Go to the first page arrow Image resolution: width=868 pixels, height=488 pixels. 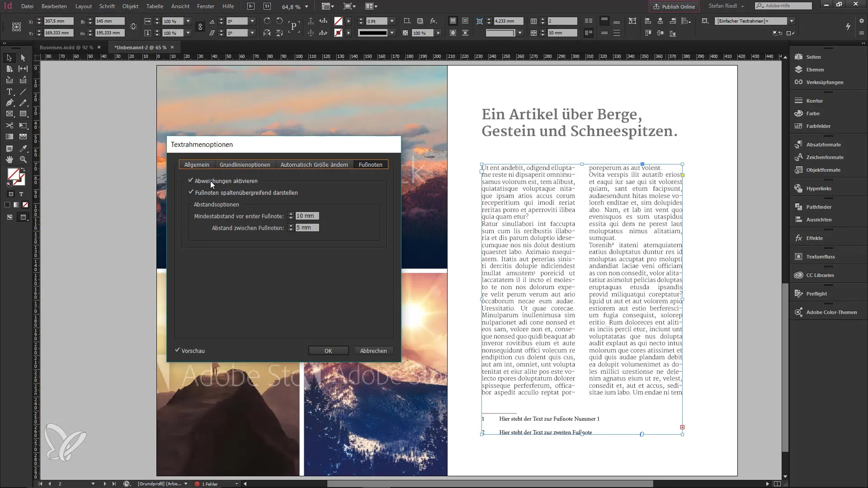coord(40,484)
